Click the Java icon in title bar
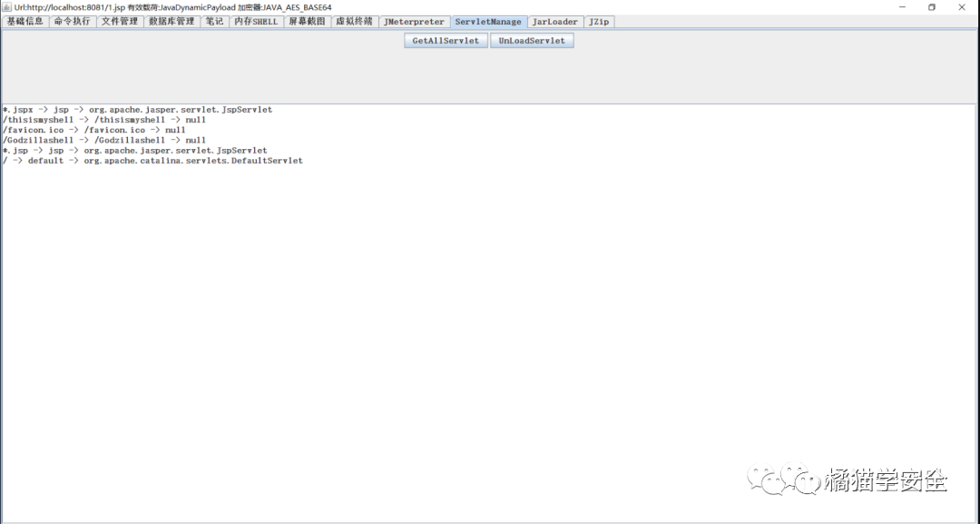The image size is (980, 524). (x=7, y=7)
